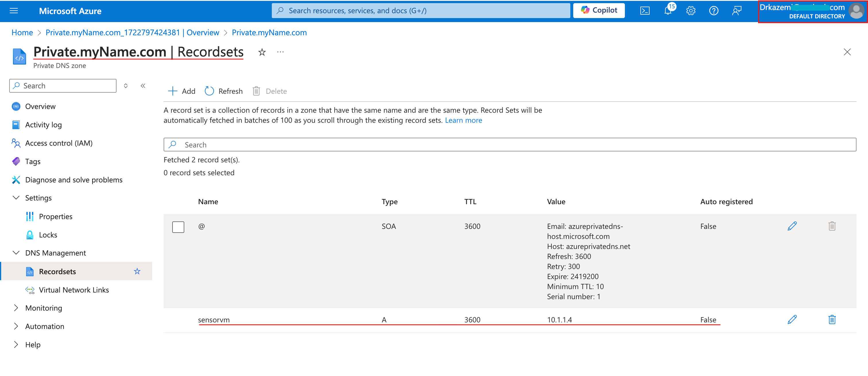The width and height of the screenshot is (868, 376).
Task: Focus the left menu Search box
Action: 63,86
